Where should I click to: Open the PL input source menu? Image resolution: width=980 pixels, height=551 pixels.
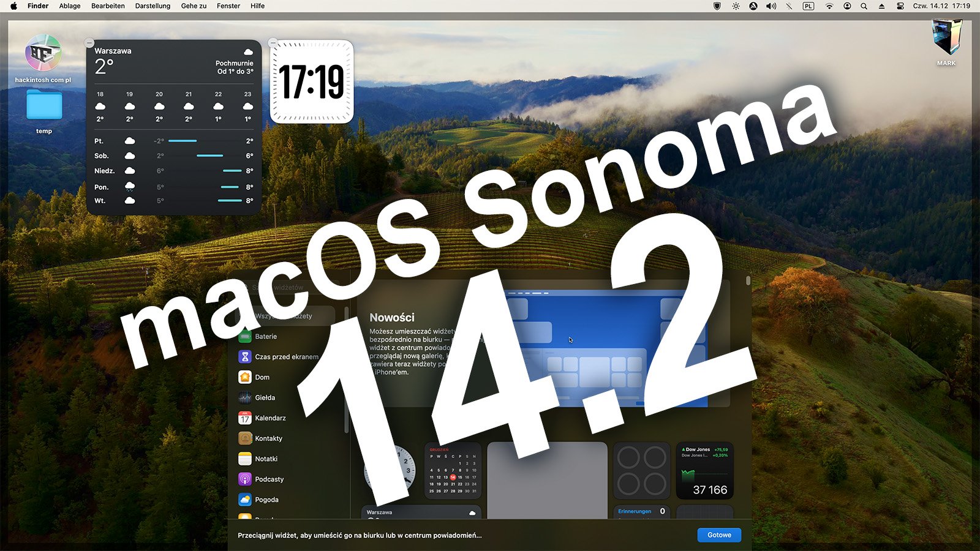point(809,6)
